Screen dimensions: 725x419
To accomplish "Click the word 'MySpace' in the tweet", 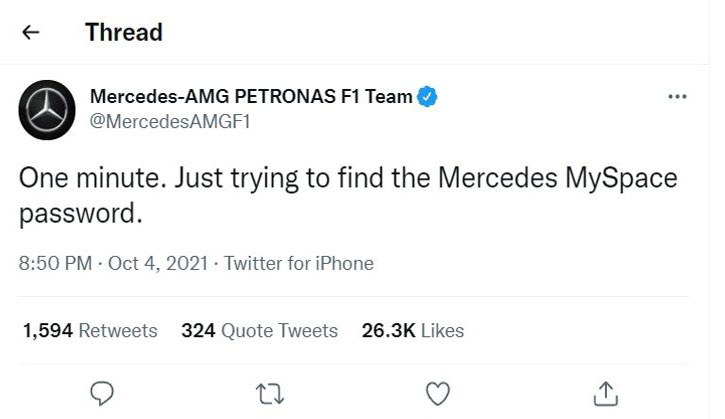I will [621, 178].
